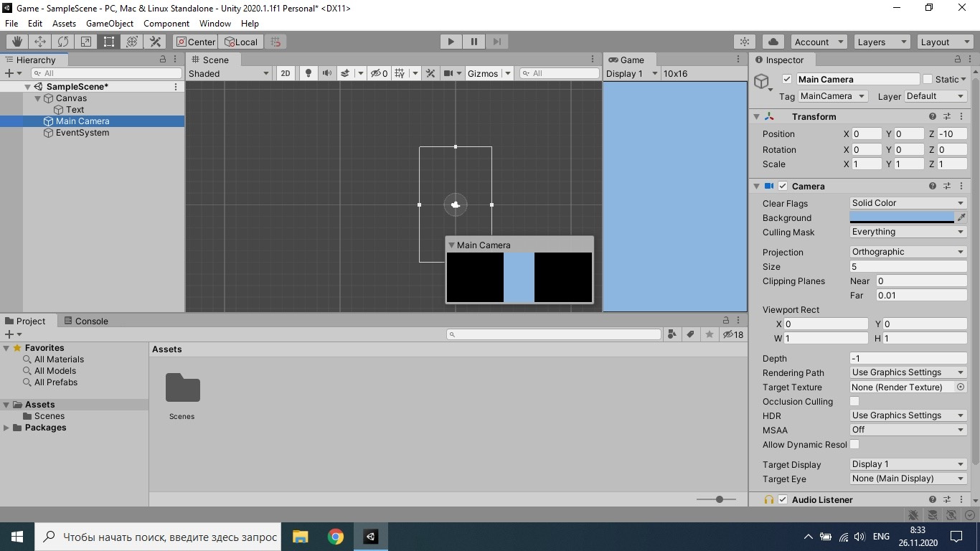
Task: Select the Scale tool
Action: pyautogui.click(x=86, y=42)
